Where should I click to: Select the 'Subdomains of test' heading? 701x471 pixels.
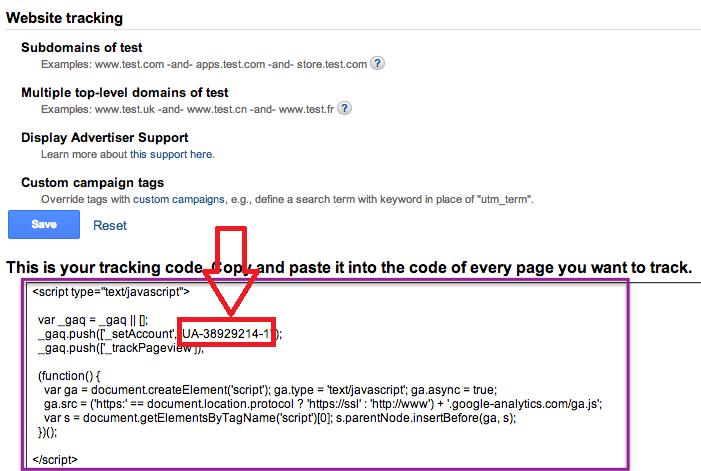click(x=82, y=47)
